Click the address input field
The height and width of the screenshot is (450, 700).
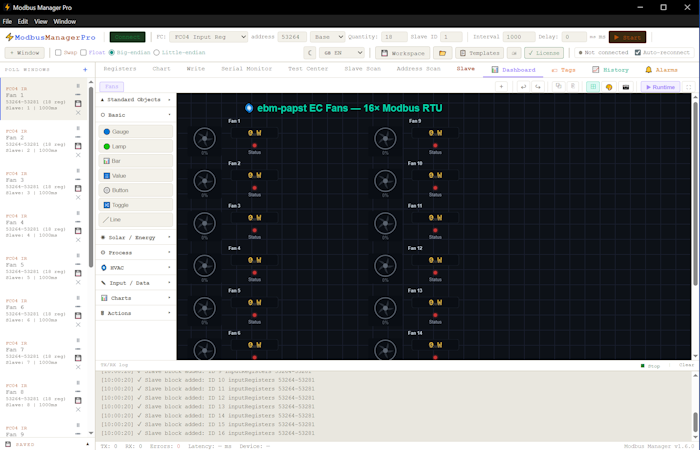pyautogui.click(x=292, y=37)
